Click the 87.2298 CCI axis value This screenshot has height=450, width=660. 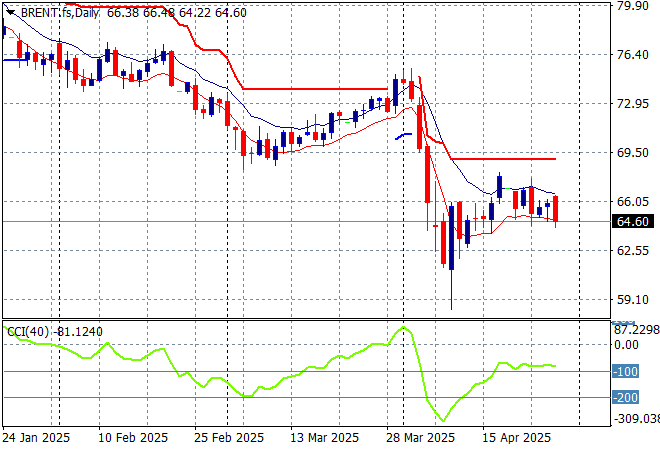[634, 328]
